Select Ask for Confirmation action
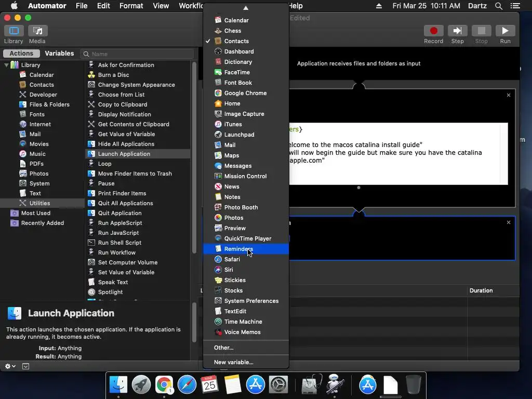532x399 pixels. (x=126, y=65)
